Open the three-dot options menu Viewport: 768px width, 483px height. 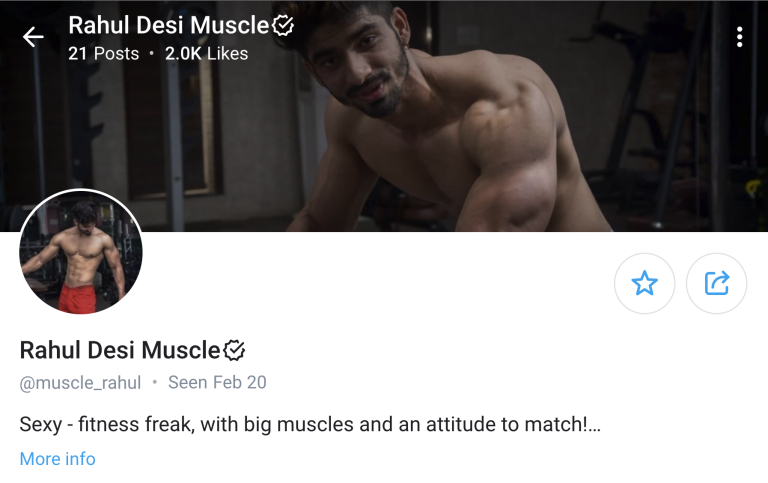[740, 37]
